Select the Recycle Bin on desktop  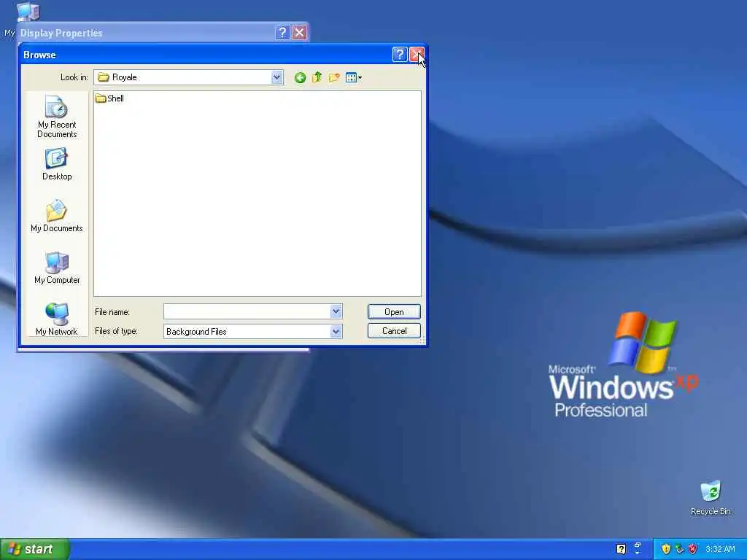[x=711, y=497]
